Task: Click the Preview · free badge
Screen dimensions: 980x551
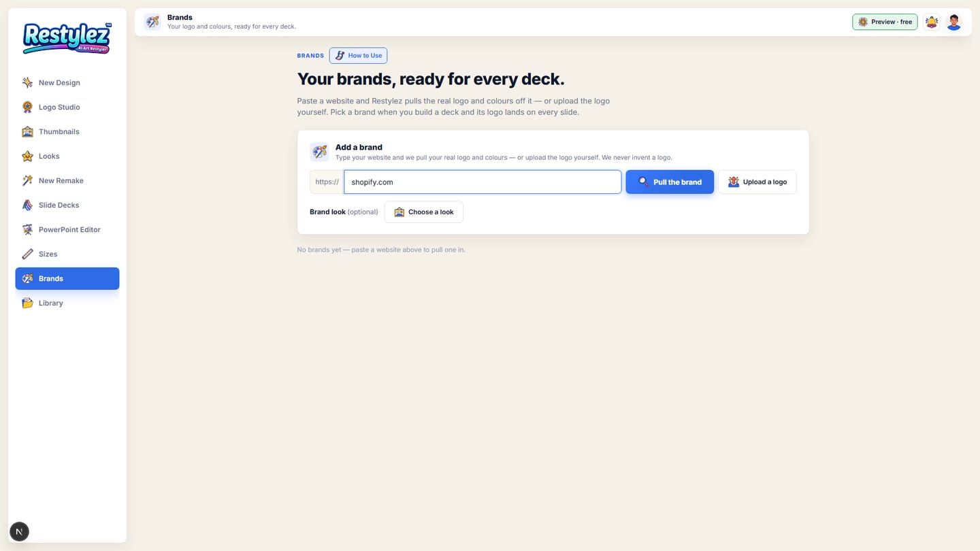Action: [x=885, y=22]
